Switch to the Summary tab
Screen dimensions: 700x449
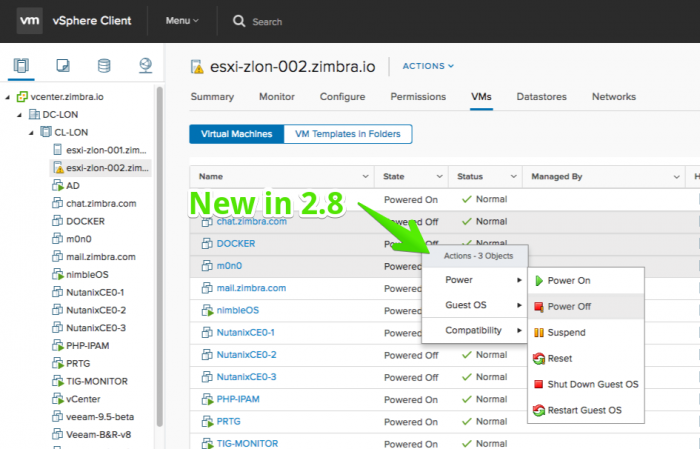[x=212, y=97]
